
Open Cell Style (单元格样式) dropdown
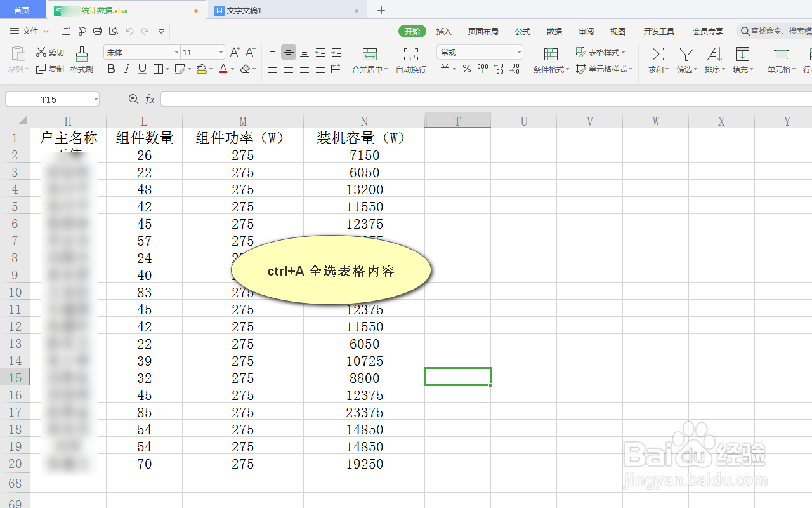[x=604, y=69]
